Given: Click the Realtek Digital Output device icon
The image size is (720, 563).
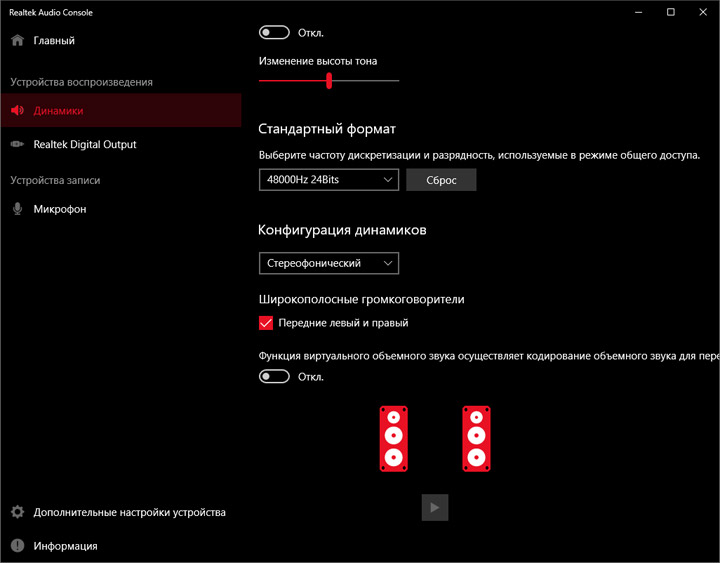Looking at the screenshot, I should click(17, 144).
